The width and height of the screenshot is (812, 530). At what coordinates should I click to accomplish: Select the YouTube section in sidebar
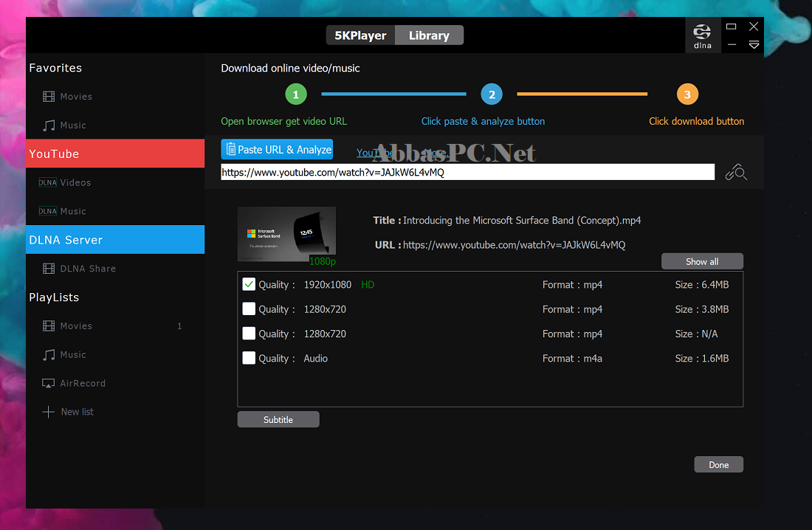(115, 154)
